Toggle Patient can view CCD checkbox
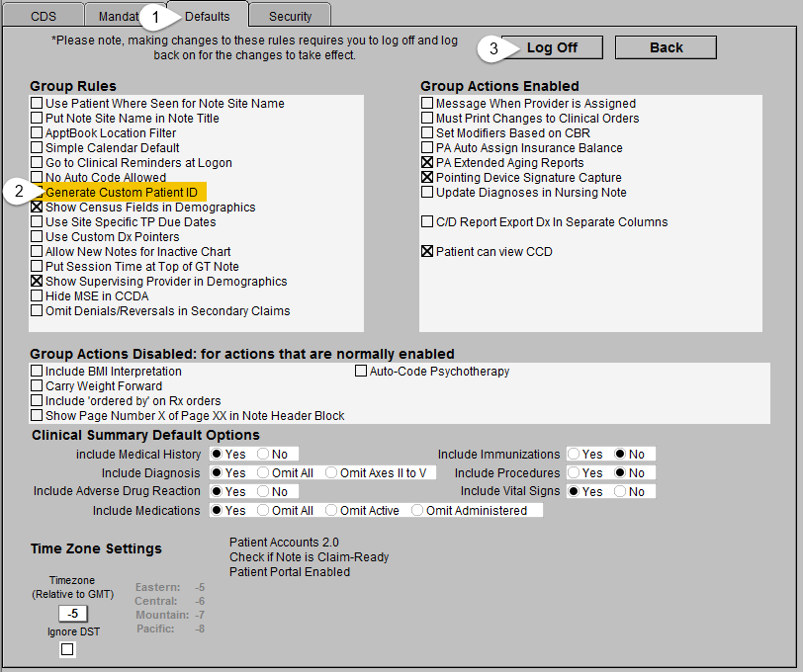Image resolution: width=803 pixels, height=672 pixels. 427,252
